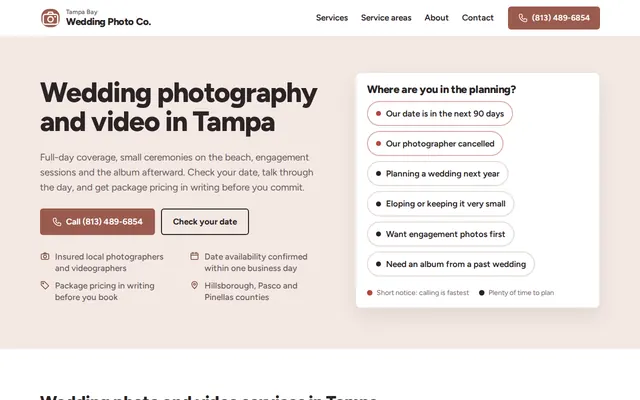Click the map pin icon beside Hillsborough, Pasco
The width and height of the screenshot is (640, 400).
[194, 285]
